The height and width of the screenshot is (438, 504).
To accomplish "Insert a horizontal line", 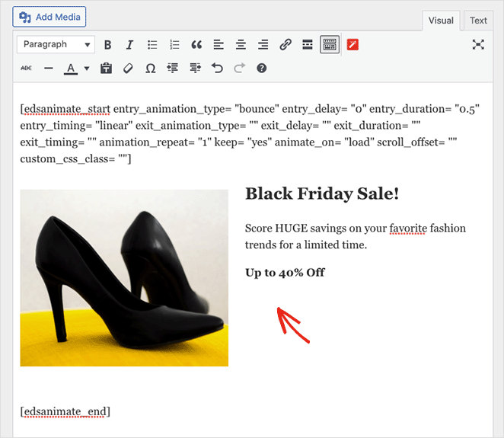I will tap(49, 69).
